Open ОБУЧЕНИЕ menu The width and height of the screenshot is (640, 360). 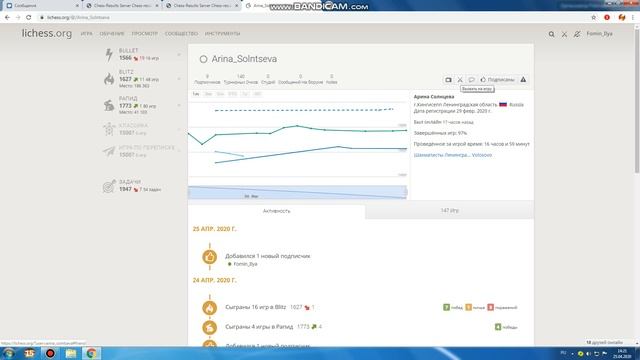pos(112,34)
